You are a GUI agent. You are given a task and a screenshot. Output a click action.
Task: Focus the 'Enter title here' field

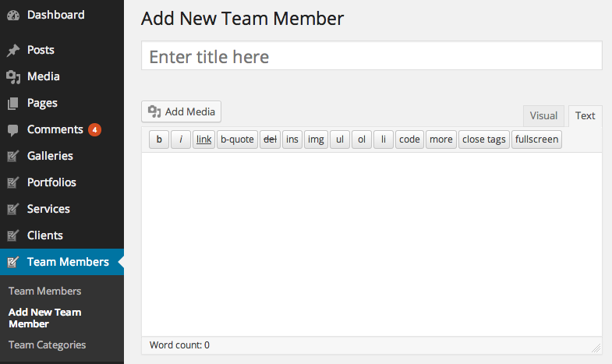point(371,56)
